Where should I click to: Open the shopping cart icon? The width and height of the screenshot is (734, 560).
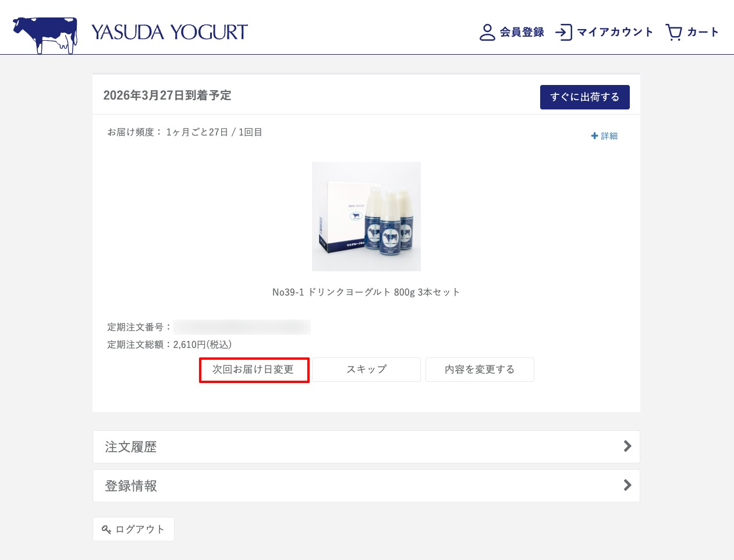(x=673, y=32)
